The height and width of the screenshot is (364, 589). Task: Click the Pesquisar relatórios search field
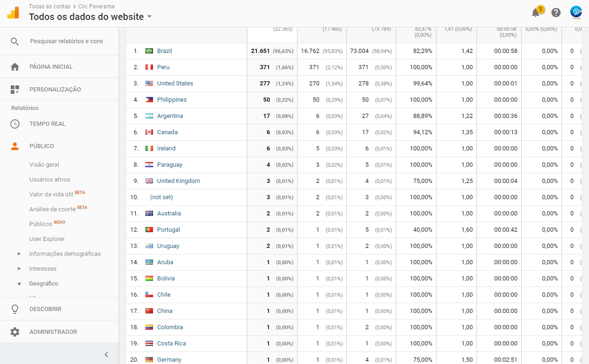click(66, 41)
